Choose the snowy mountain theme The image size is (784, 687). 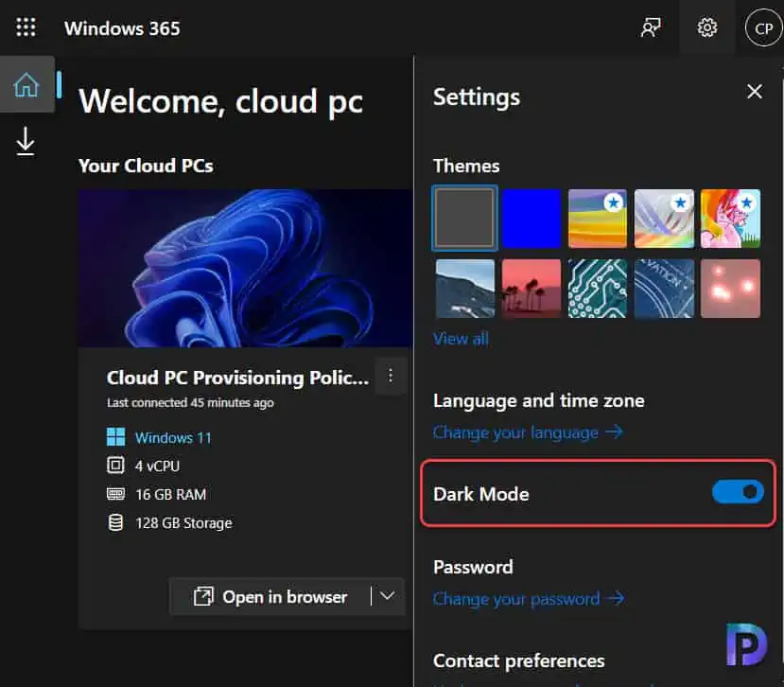[464, 289]
